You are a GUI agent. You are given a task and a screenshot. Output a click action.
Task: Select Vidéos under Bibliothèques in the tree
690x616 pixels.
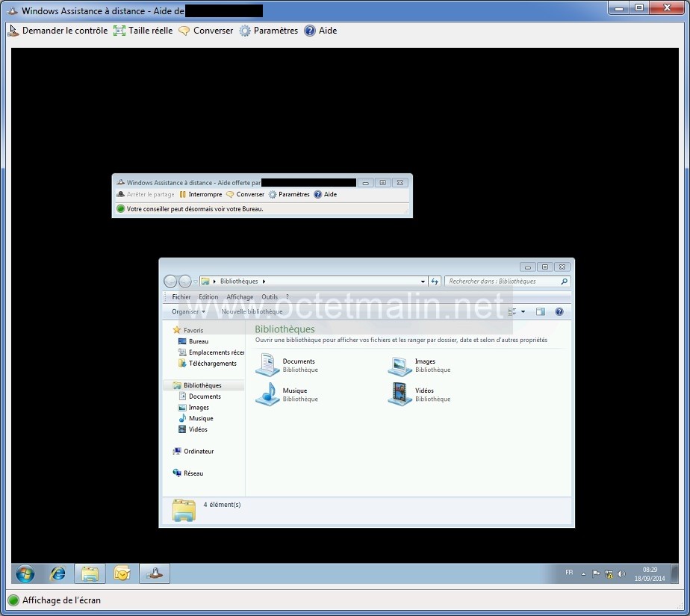pyautogui.click(x=193, y=429)
